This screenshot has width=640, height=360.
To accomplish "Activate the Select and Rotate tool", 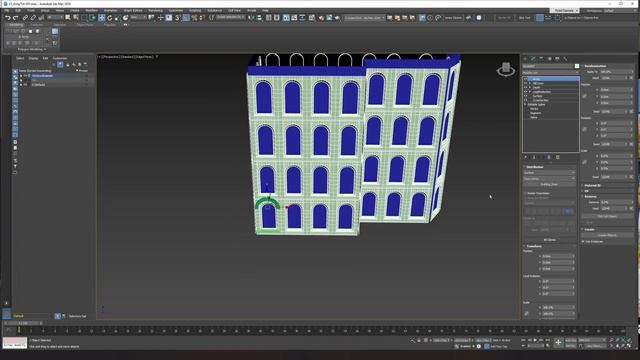I will [x=109, y=18].
